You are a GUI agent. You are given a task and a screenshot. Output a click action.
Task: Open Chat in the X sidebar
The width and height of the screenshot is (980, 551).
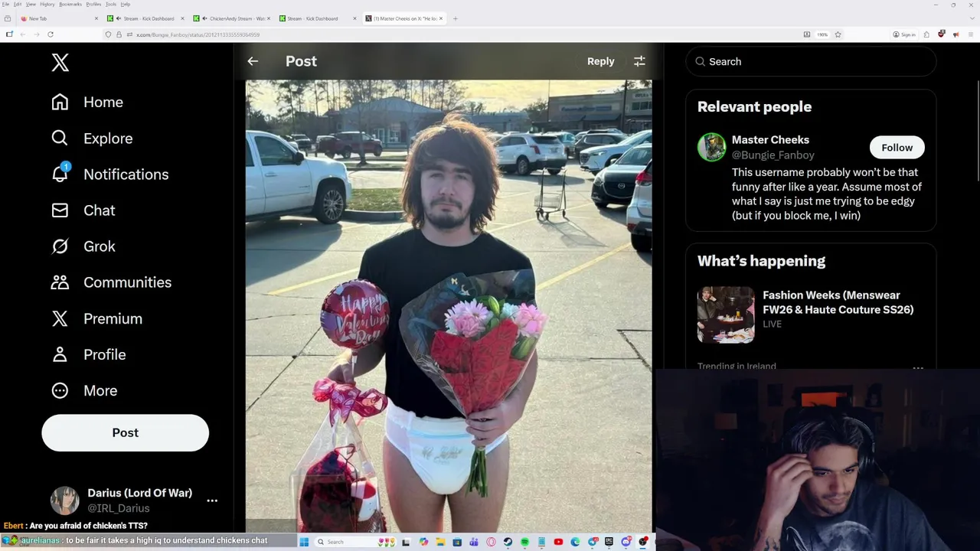coord(82,210)
